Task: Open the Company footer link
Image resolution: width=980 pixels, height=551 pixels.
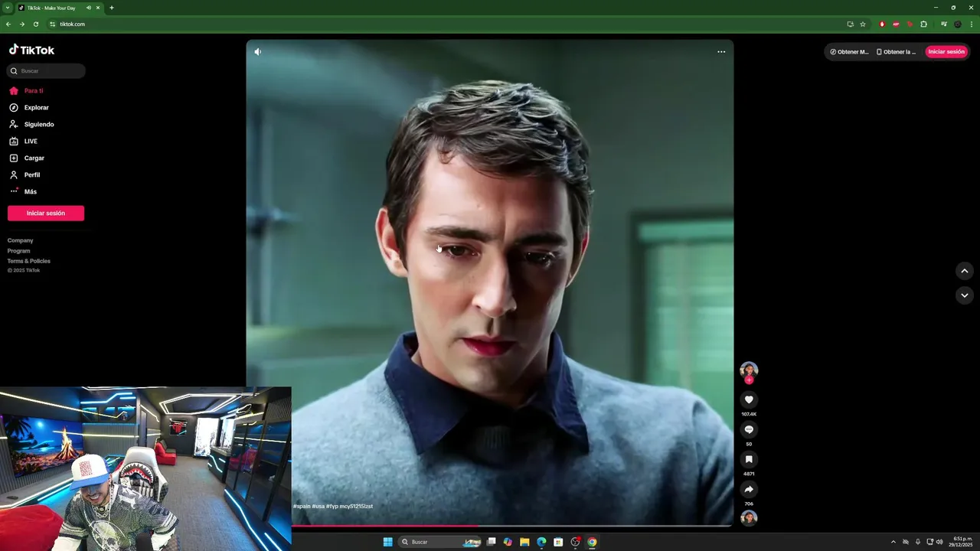Action: coord(21,240)
